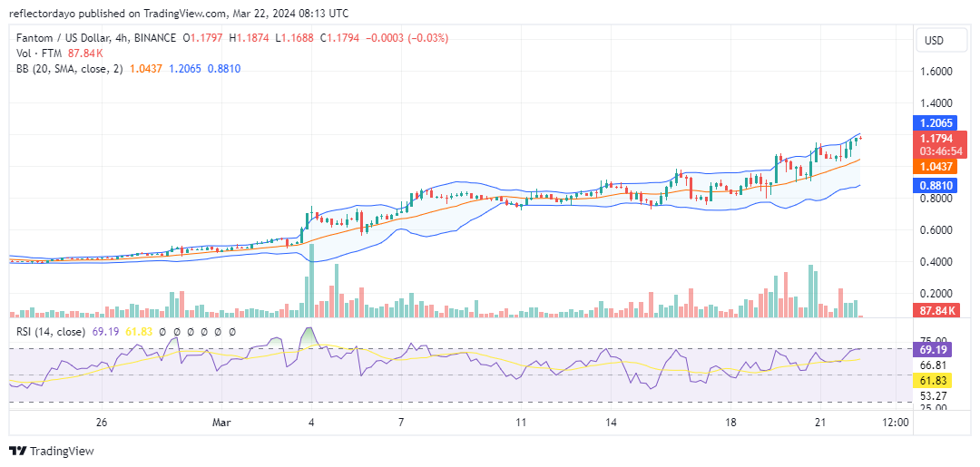Screen dimensions: 980x467
Task: Click the 1.2065 BB upper value in legend
Action: coord(183,69)
